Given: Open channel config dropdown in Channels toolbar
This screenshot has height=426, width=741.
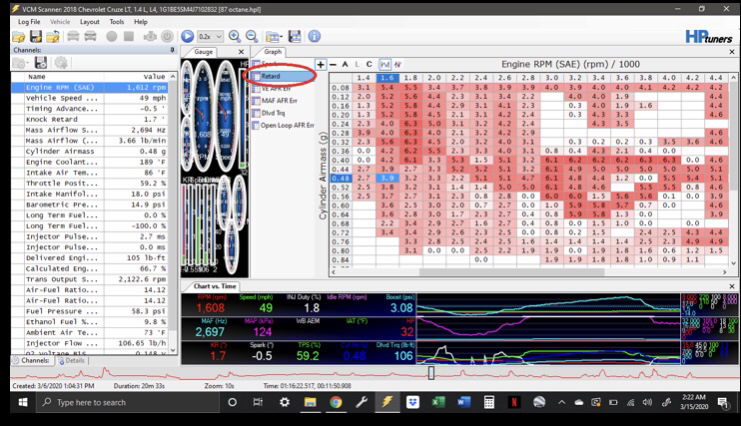Looking at the screenshot, I should (x=20, y=62).
